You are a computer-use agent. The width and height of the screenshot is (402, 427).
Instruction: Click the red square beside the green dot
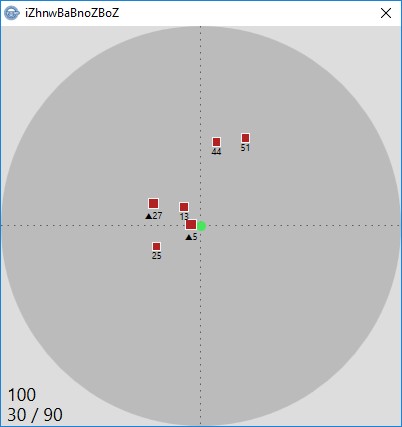coord(191,225)
